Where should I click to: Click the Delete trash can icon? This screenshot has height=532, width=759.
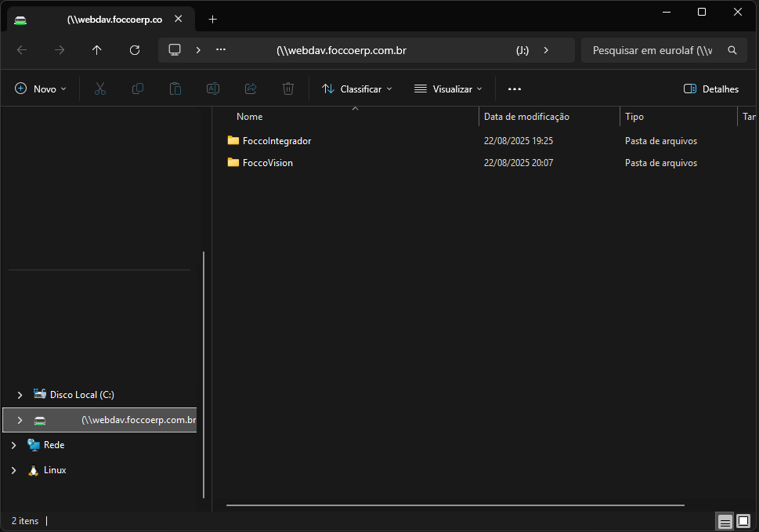click(x=288, y=89)
